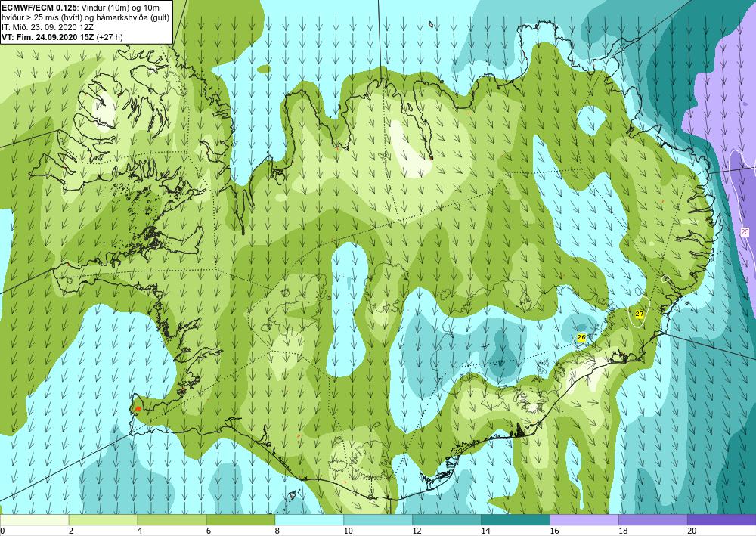This screenshot has height=536, width=756.
Task: Click the title line 'ECMWF/ECM 0.125: Vindur (10m)'
Action: coord(81,8)
